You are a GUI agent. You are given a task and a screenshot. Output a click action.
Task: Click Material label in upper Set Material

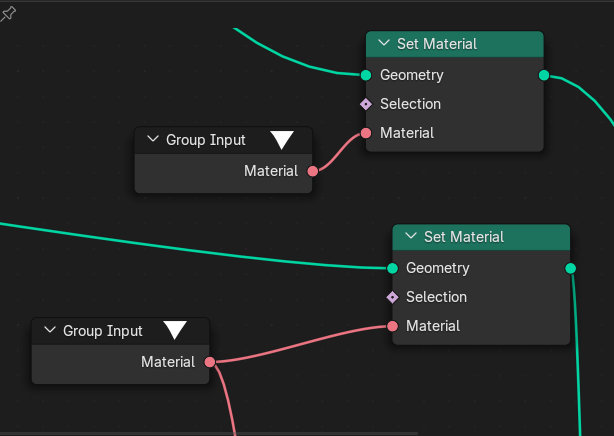(407, 133)
